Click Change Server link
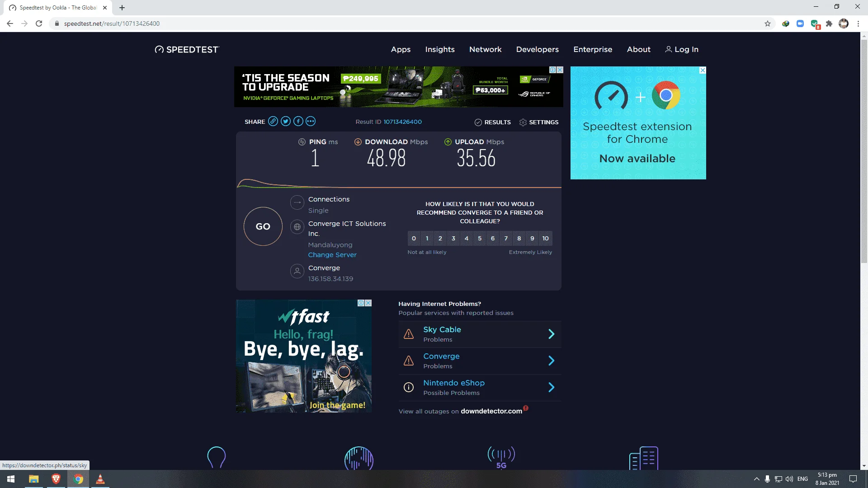Screen dimensions: 868x488 (x=332, y=255)
